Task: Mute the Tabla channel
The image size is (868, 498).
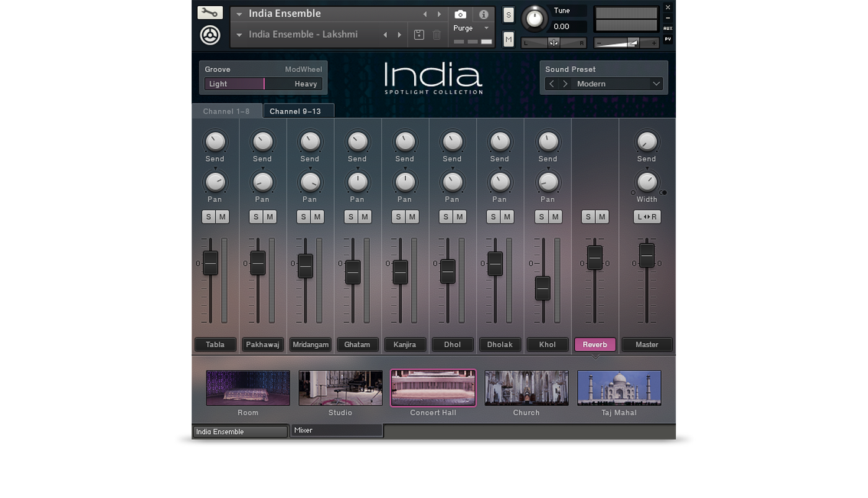Action: click(x=222, y=217)
